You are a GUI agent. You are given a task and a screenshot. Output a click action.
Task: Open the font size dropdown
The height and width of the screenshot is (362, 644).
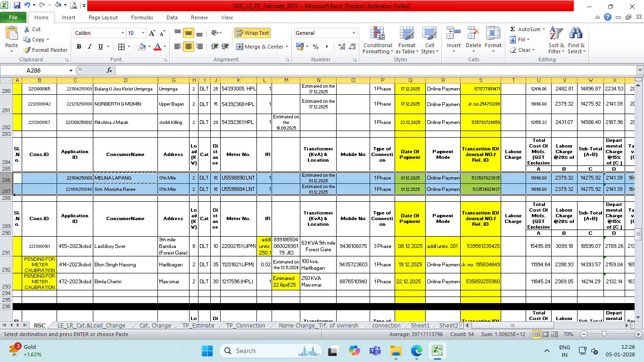tap(143, 33)
